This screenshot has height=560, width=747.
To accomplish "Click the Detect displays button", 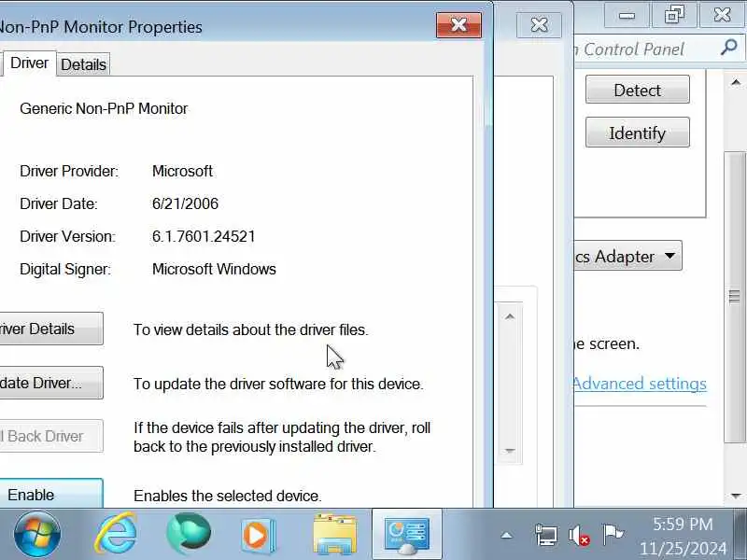I will point(638,90).
